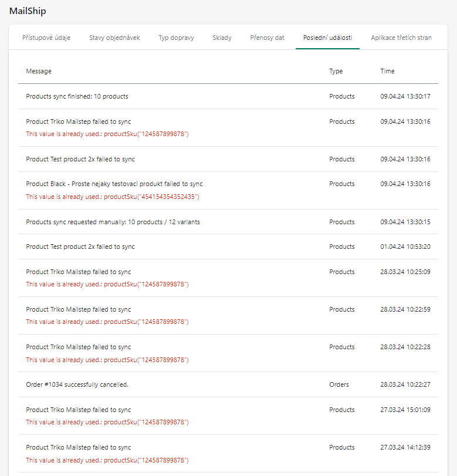Viewport: 457px width, 476px height.
Task: Switch to the Stavy objednávek tab
Action: (x=114, y=38)
